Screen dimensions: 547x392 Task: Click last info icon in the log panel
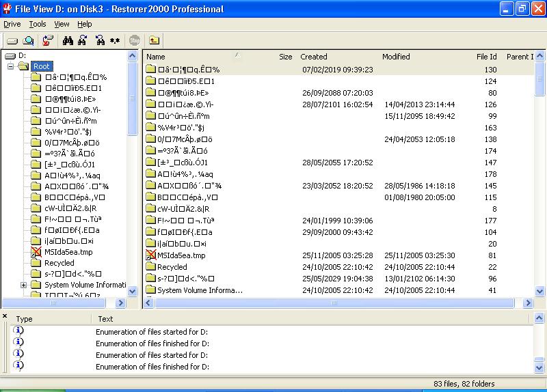pos(18,365)
